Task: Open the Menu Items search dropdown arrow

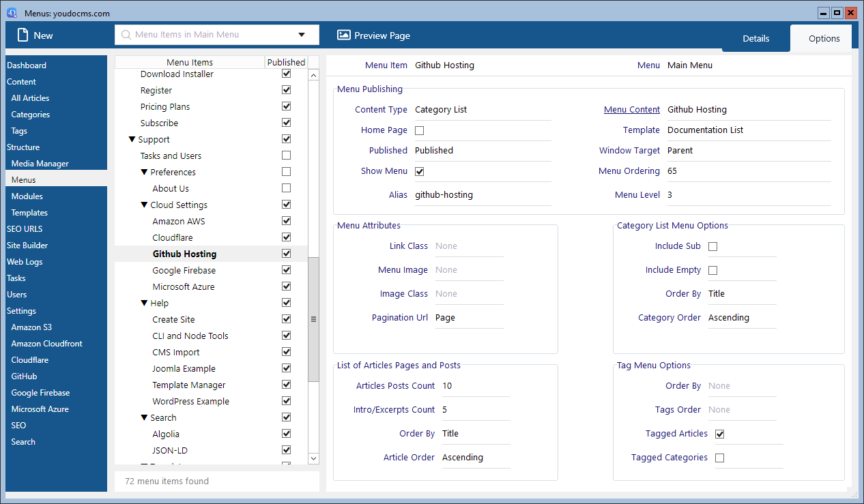Action: point(302,35)
